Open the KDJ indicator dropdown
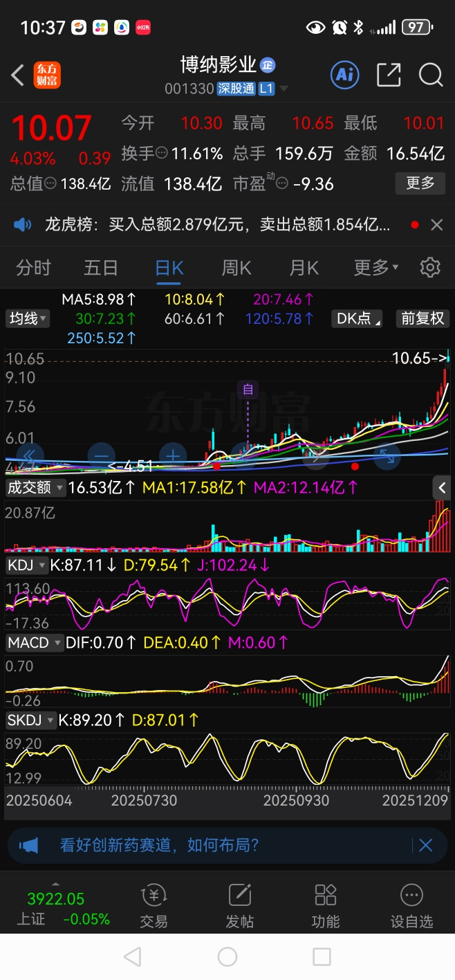 point(27,565)
